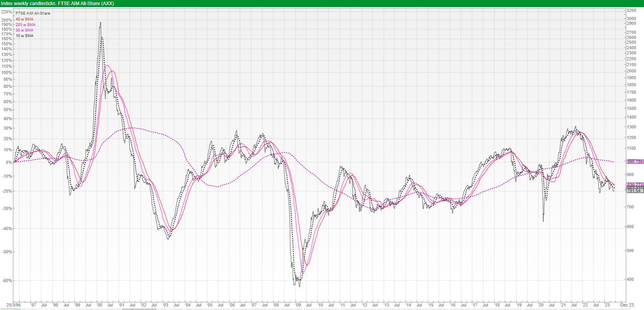Select the "FTSE AIM All-Share" legend entry
This screenshot has width=644, height=310.
tap(33, 13)
